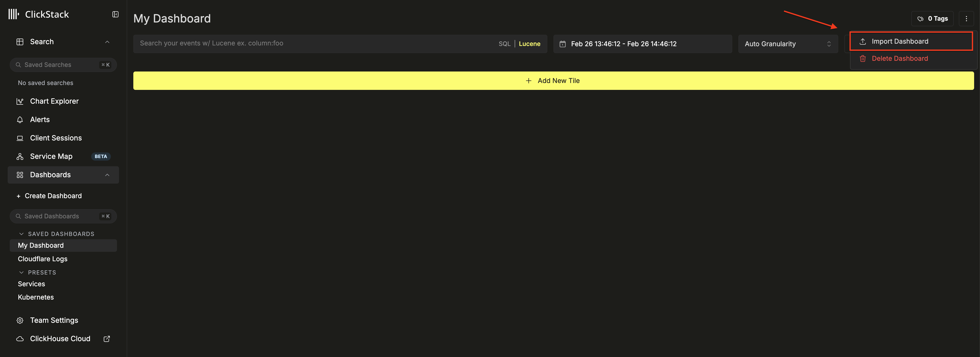Image resolution: width=980 pixels, height=357 pixels.
Task: Open the Service Map beta page
Action: click(51, 156)
